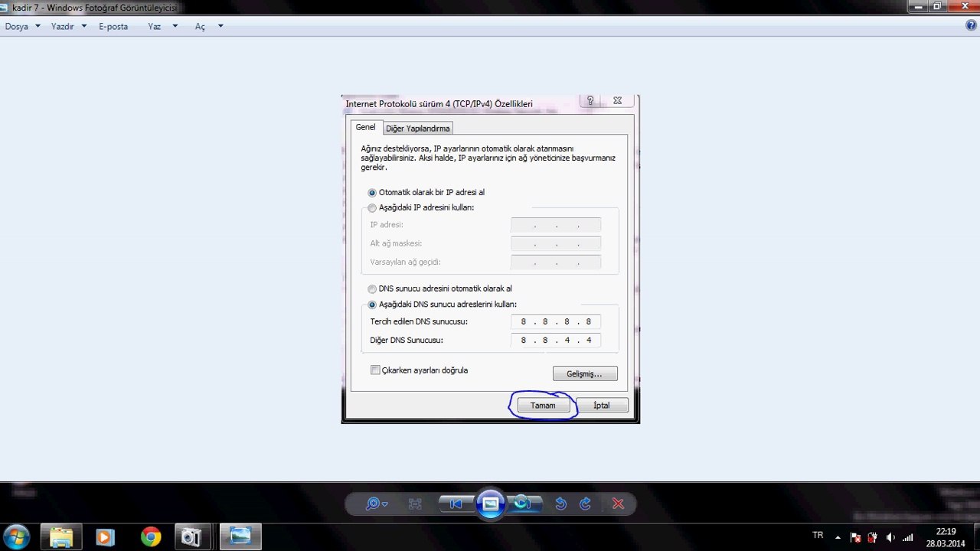Image resolution: width=980 pixels, height=551 pixels.
Task: Select the Photo Viewer taskbar button
Action: point(240,537)
